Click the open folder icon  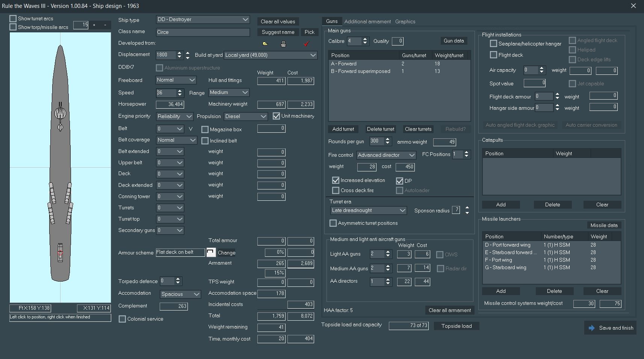coord(265,44)
